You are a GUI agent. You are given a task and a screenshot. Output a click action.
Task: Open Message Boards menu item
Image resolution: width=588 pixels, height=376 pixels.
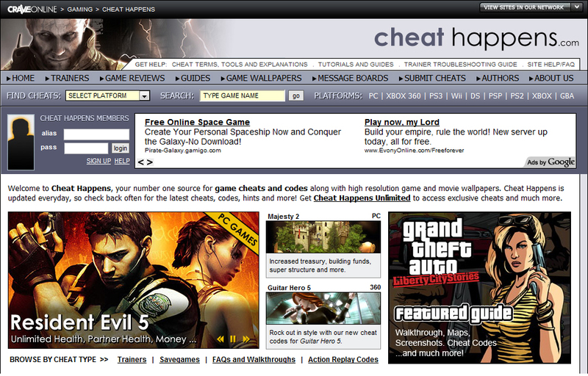tap(351, 78)
